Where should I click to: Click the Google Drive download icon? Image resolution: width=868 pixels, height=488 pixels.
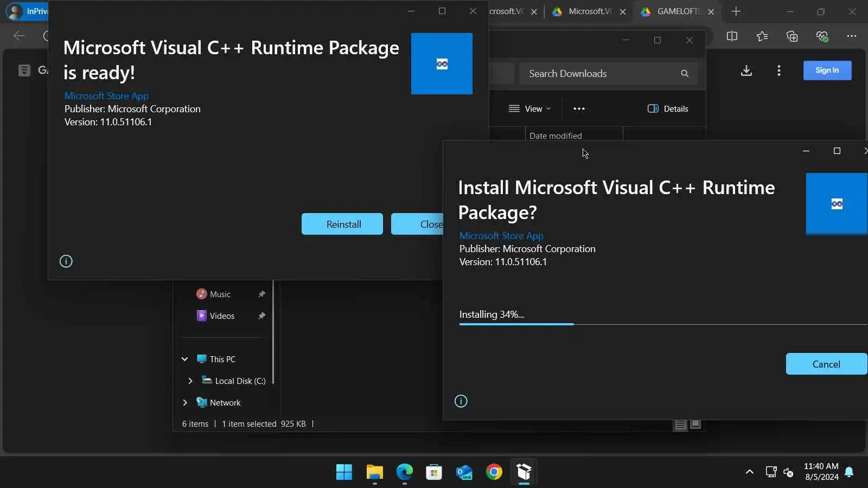pyautogui.click(x=746, y=70)
